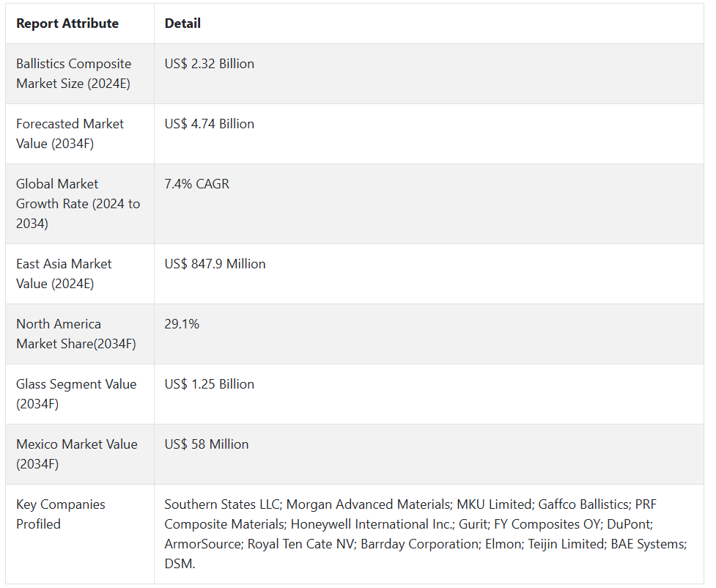
Task: Select the "Key Companies Profiled" cell
Action: (61, 514)
